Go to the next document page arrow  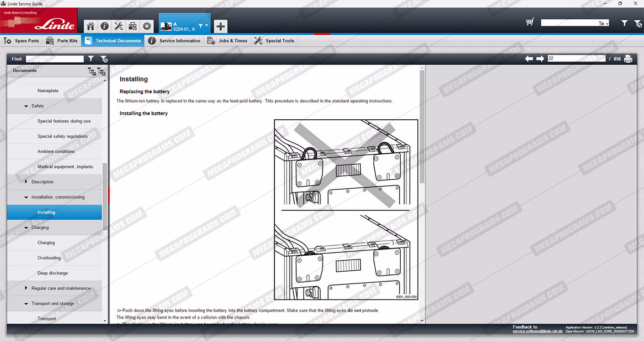pos(540,59)
